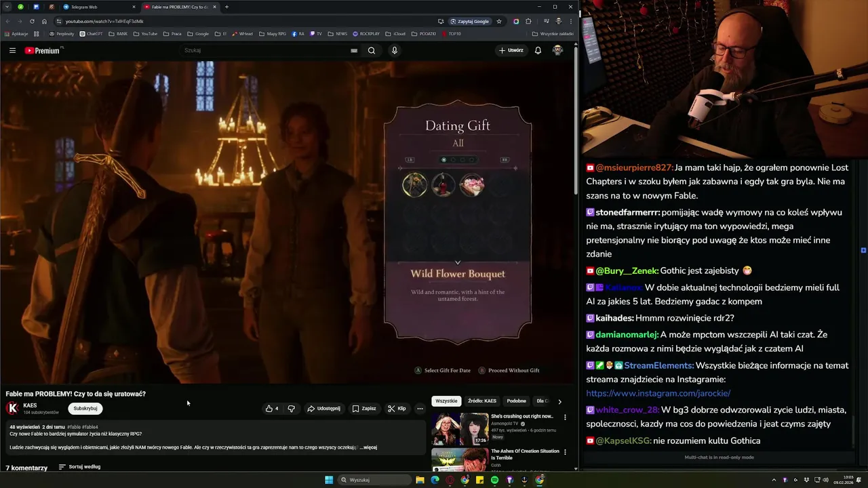The height and width of the screenshot is (488, 868).
Task: Open the Mapy RPG bookmarks folder
Action: (273, 34)
